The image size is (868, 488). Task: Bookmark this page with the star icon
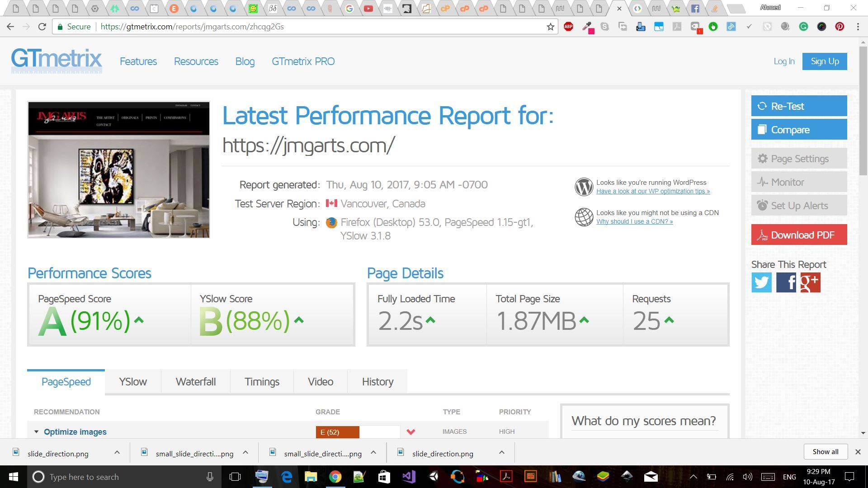(x=550, y=27)
